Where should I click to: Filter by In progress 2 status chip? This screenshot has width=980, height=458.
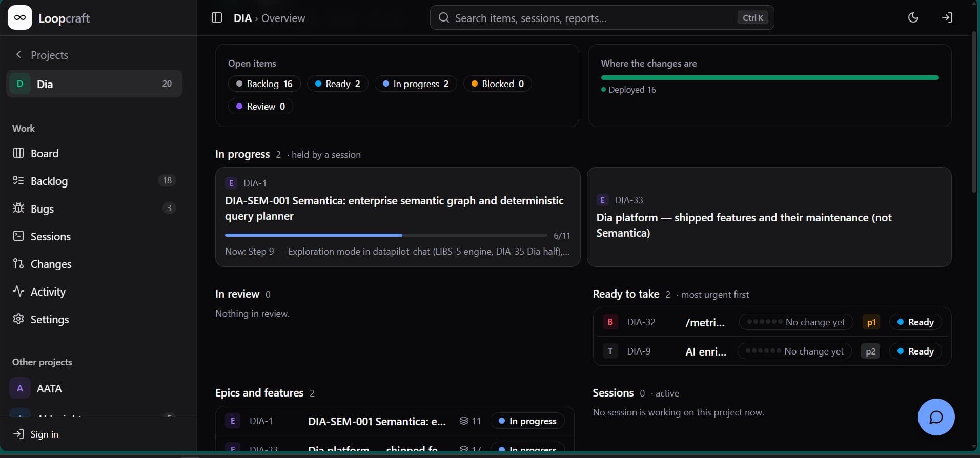click(x=416, y=84)
